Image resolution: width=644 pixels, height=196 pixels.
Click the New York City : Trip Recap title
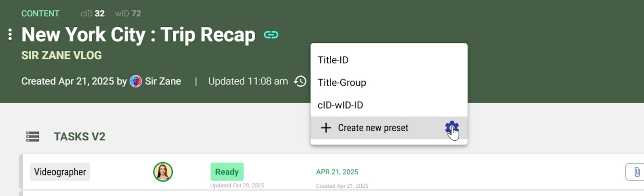click(x=138, y=35)
